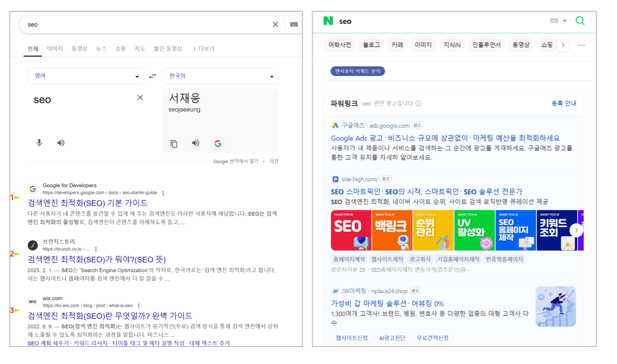
Task: Click the 의견 feedback link
Action: pyautogui.click(x=274, y=162)
